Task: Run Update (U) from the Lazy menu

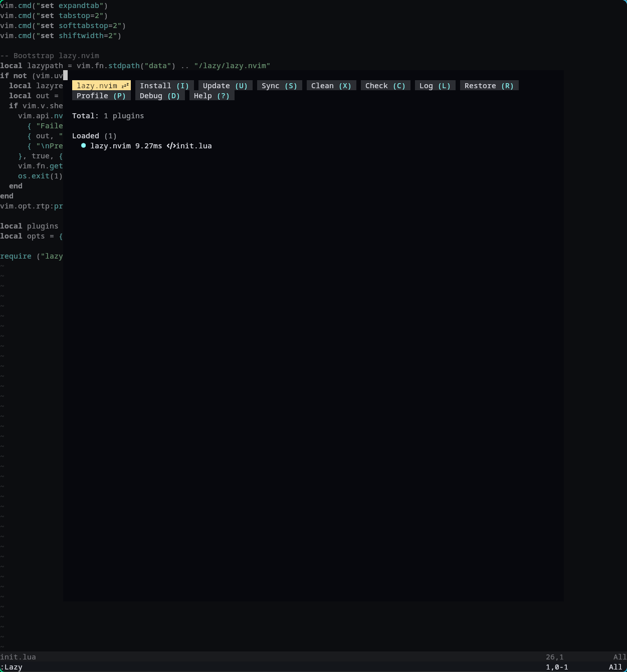Action: pyautogui.click(x=225, y=86)
